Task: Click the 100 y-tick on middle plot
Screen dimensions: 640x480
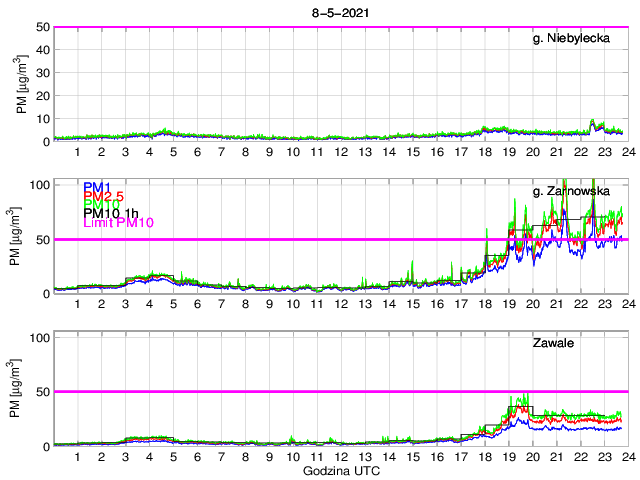Action: pos(38,185)
